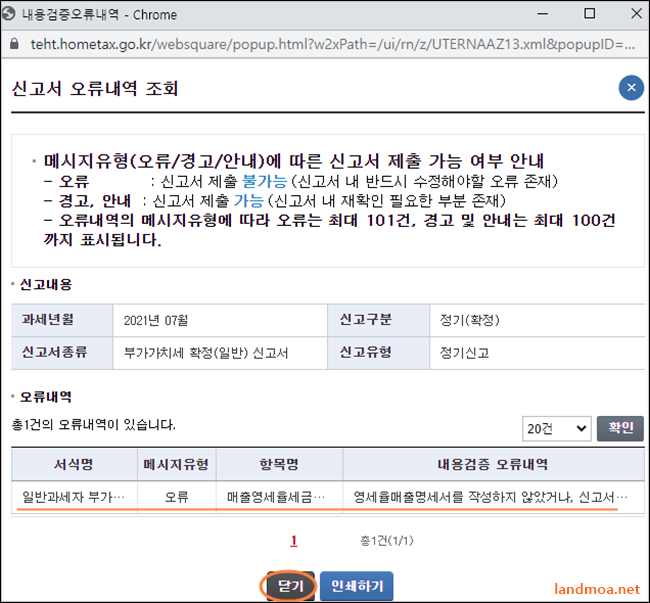This screenshot has height=603, width=650.
Task: Select the 매출영세율세금… cell
Action: (x=279, y=496)
